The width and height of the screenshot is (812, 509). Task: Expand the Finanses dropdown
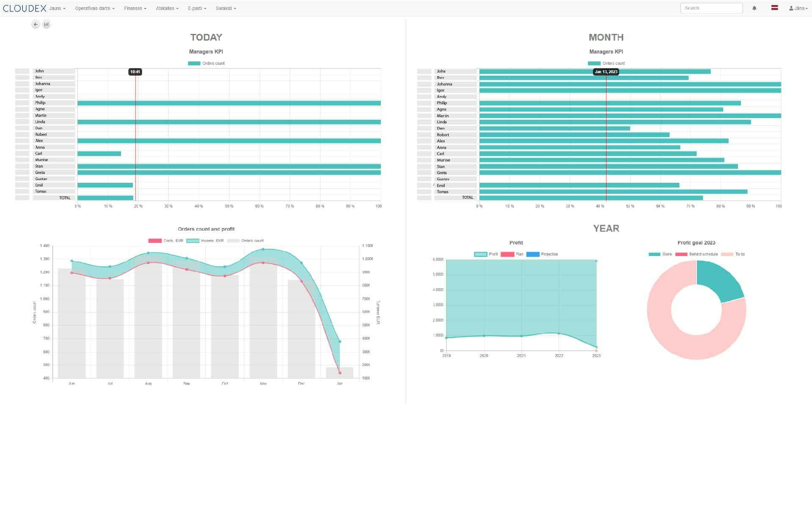(x=135, y=8)
